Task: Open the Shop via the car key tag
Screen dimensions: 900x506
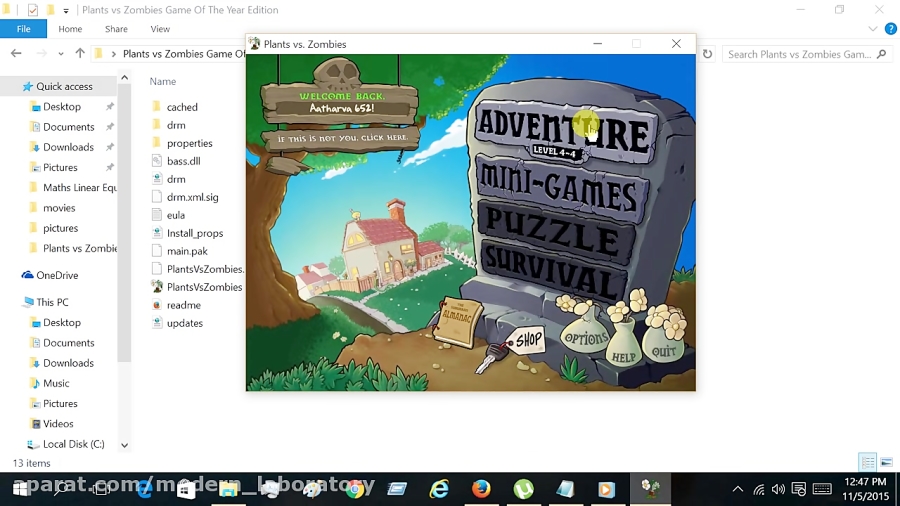Action: (528, 341)
